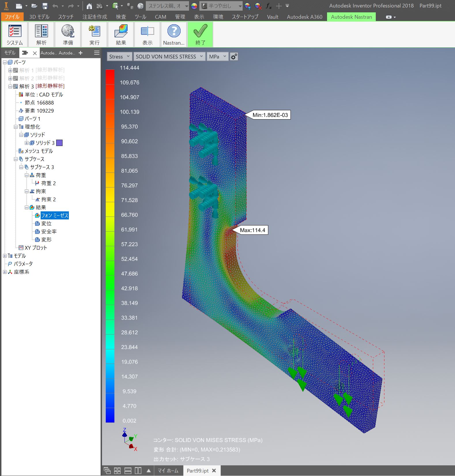Expand the 座標系 node
Image resolution: width=455 pixels, height=476 pixels.
tap(5, 272)
